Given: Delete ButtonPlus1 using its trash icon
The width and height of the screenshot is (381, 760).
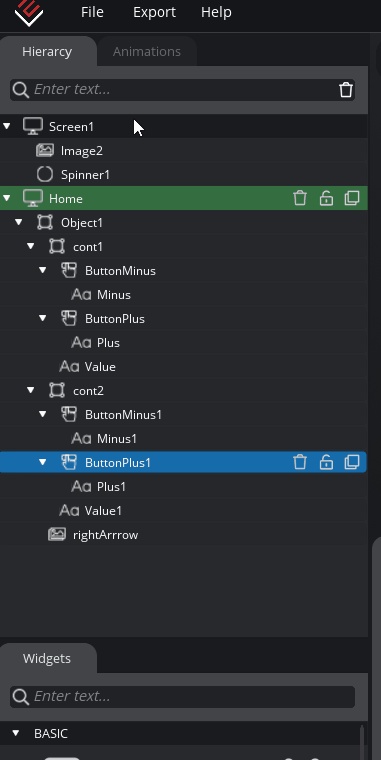Looking at the screenshot, I should 300,462.
